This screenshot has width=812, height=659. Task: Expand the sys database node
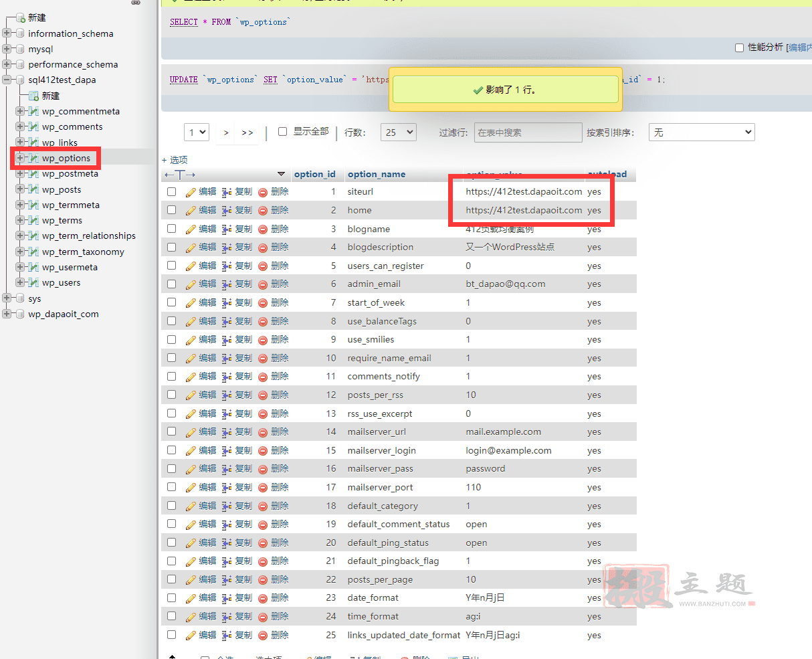[x=7, y=298]
